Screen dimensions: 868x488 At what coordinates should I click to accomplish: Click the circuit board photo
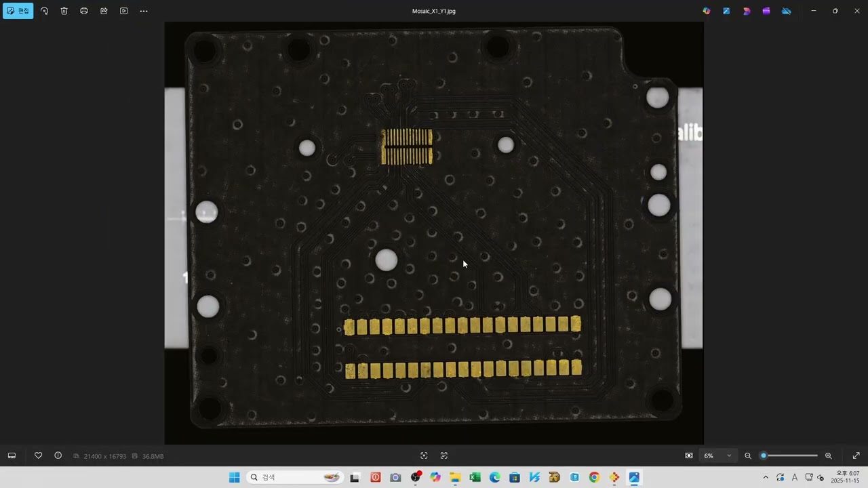click(434, 233)
